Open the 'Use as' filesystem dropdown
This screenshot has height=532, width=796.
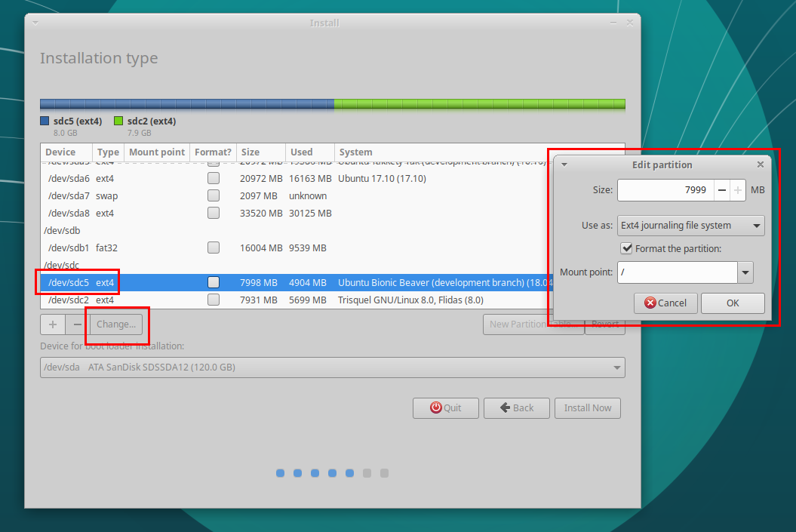pos(691,226)
